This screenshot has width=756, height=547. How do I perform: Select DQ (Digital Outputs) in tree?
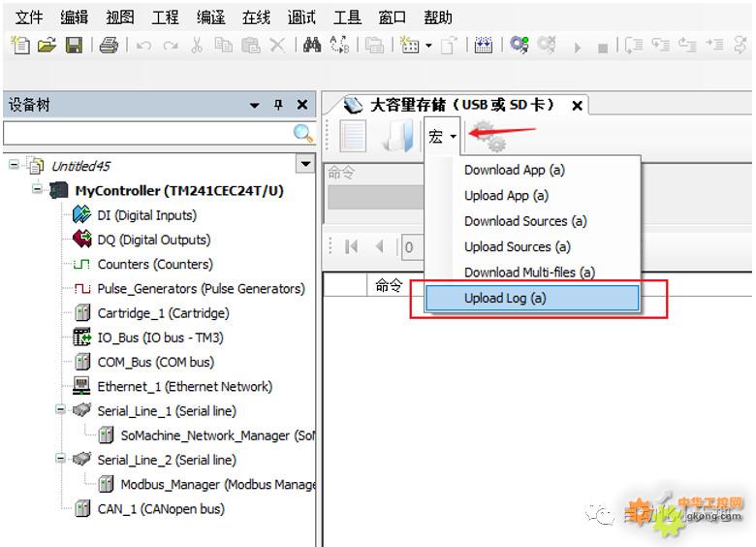coord(154,240)
